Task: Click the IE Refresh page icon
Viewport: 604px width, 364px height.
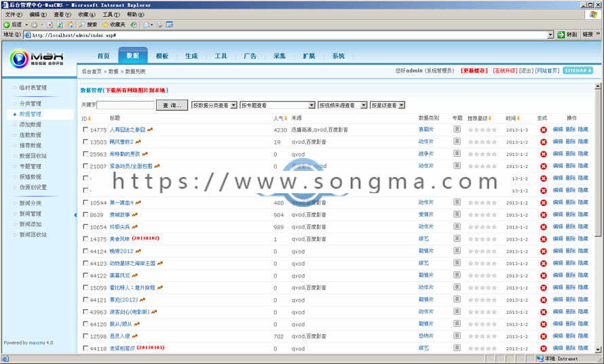Action: 60,24
